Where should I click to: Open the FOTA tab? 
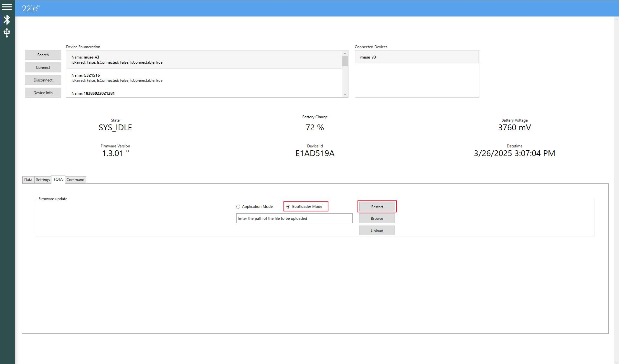(x=58, y=179)
